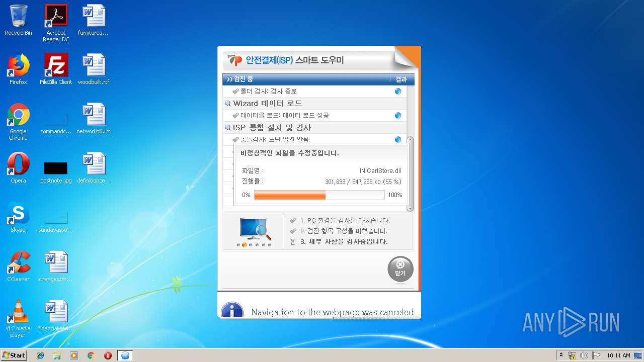Screen dimensions: 644x362
Task: Click step 2. 검진 항목 구성을 마쳤습니다
Action: pyautogui.click(x=344, y=231)
